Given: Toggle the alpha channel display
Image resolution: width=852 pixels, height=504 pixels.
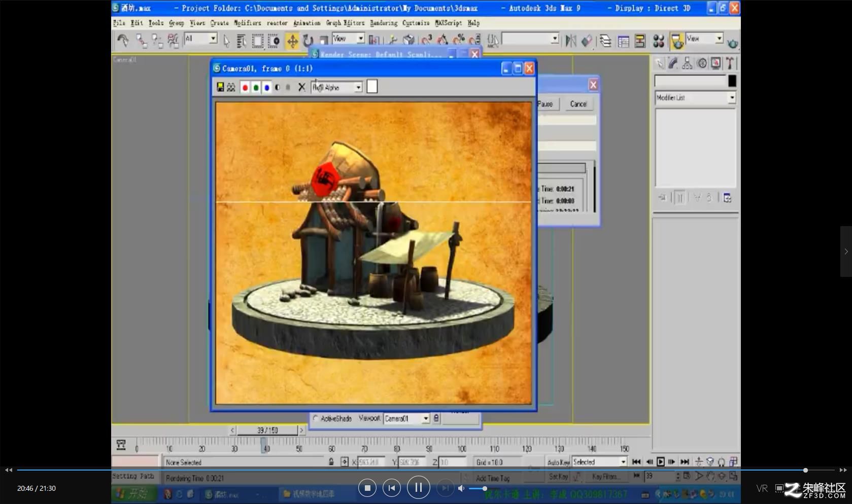Looking at the screenshot, I should coord(277,87).
